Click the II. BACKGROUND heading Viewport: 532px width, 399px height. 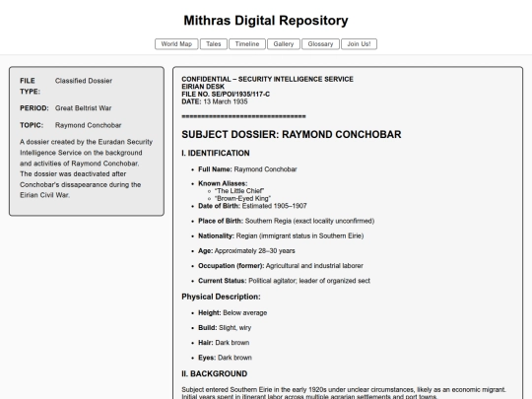(215, 373)
